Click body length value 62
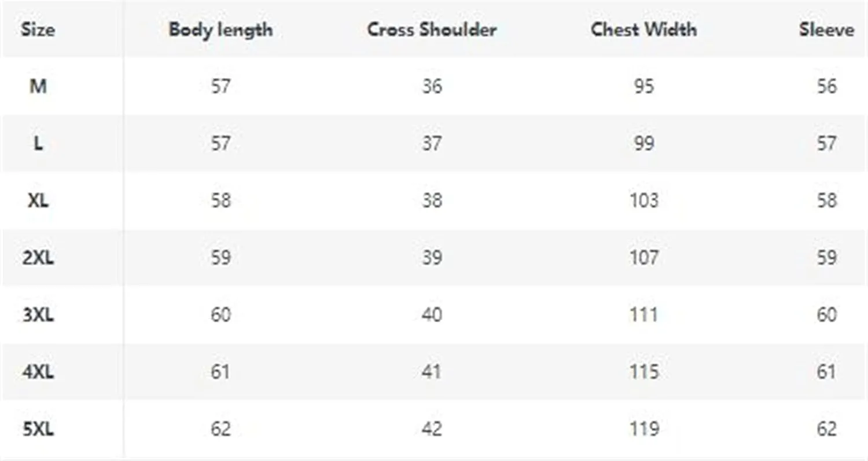Viewport: 868px width, 461px height. (x=220, y=429)
